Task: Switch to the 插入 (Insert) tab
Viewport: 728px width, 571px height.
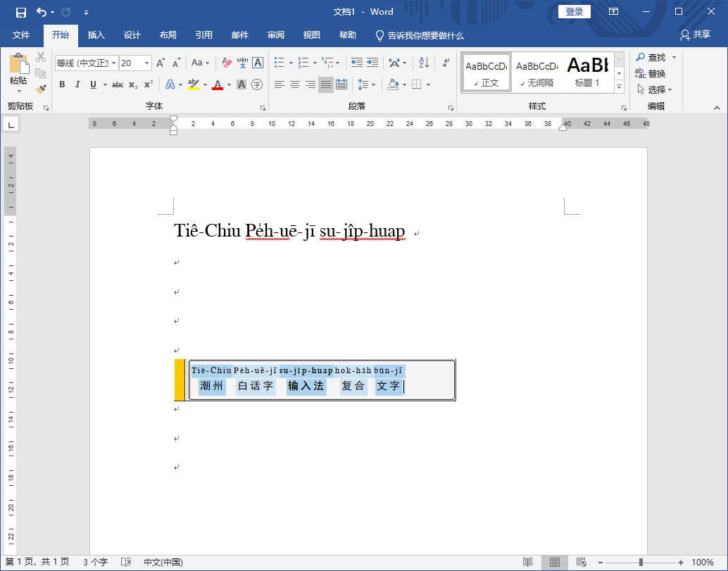Action: [x=96, y=35]
